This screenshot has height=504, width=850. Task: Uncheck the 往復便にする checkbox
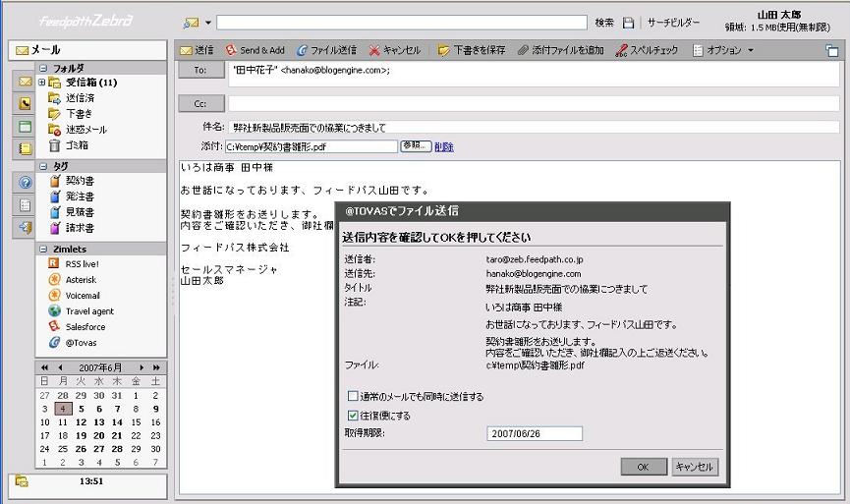[353, 416]
